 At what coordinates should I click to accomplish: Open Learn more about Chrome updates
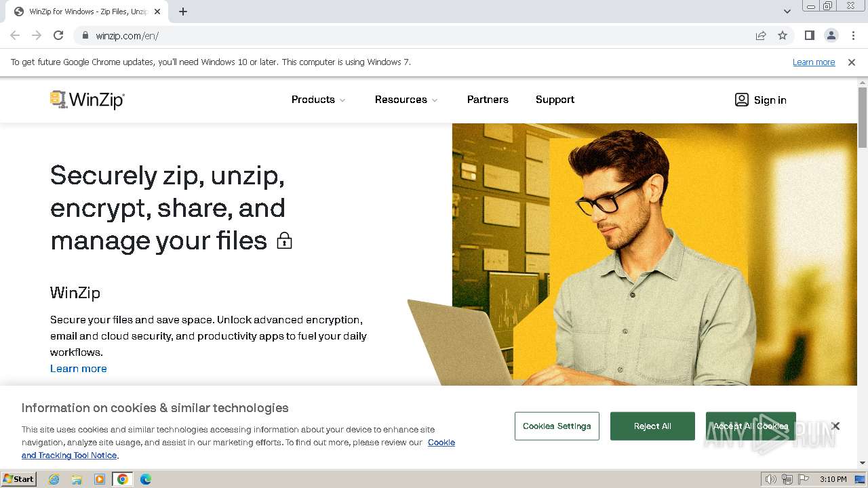pos(814,62)
